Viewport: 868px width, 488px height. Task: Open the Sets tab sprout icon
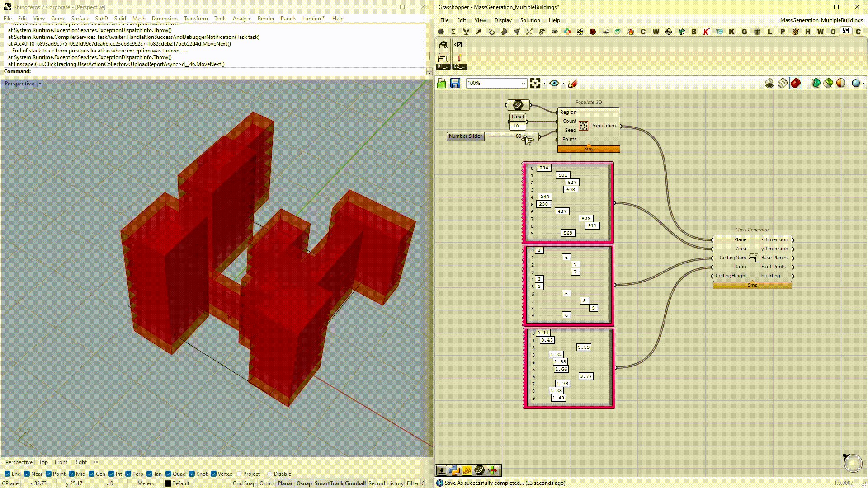tap(466, 32)
